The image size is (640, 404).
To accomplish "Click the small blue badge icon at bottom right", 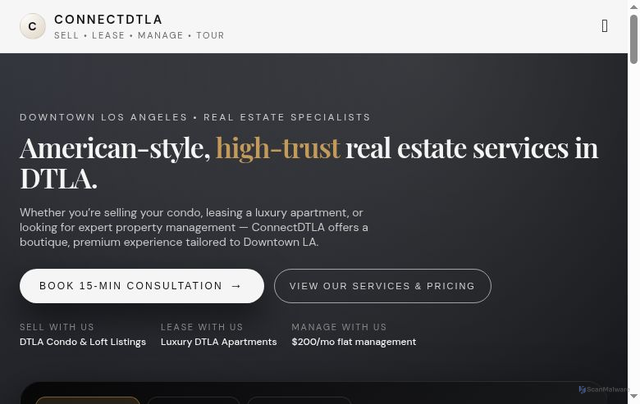I will click(x=583, y=390).
